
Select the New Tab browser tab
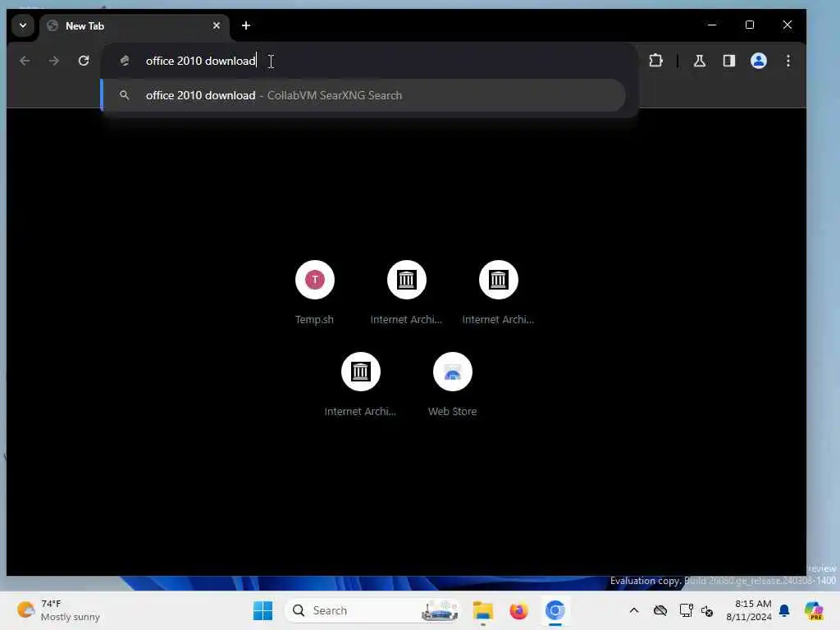(134, 25)
